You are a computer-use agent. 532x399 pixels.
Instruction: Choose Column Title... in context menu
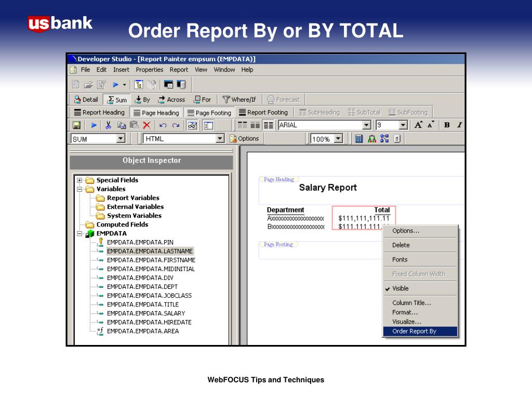[420, 303]
